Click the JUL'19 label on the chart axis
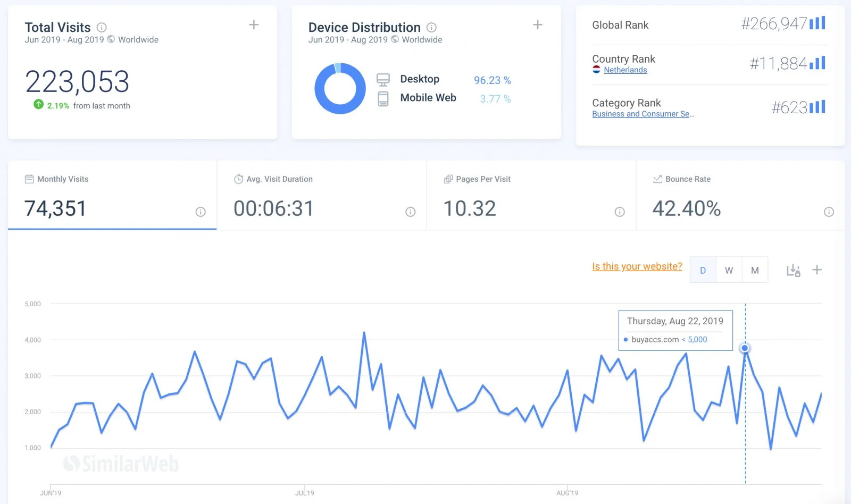 point(305,493)
